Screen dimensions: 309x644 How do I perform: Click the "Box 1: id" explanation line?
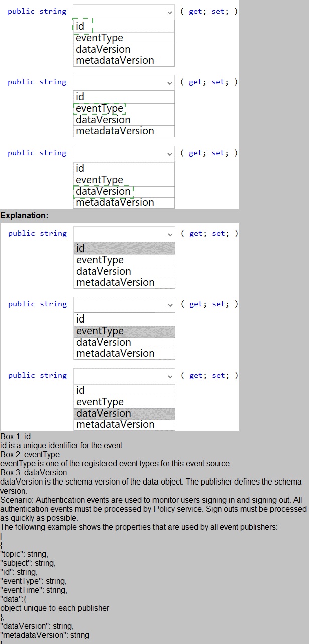16,437
